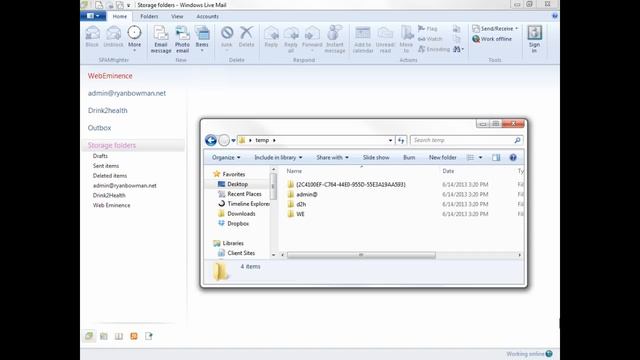Select admin@ryanbowman.net account in top list
The image size is (640, 360).
(x=127, y=93)
